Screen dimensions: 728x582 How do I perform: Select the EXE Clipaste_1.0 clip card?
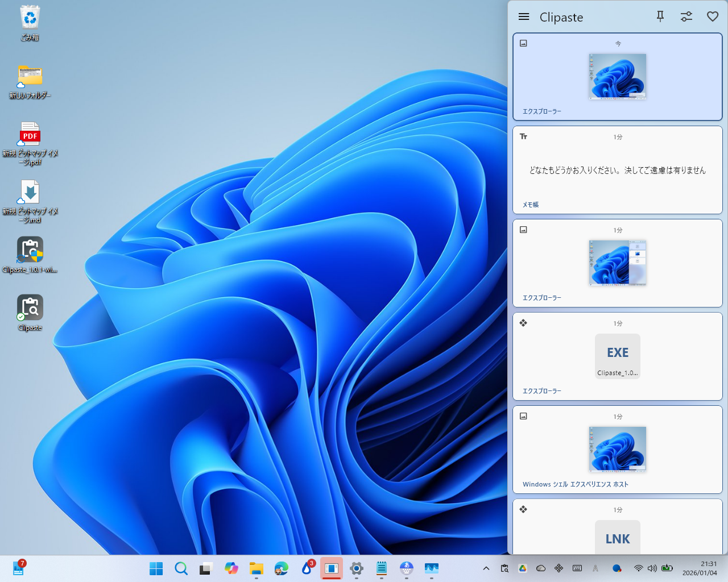618,356
